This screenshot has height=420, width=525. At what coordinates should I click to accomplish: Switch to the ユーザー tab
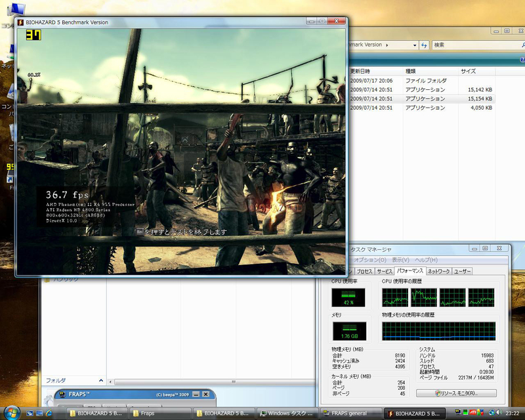click(x=462, y=271)
